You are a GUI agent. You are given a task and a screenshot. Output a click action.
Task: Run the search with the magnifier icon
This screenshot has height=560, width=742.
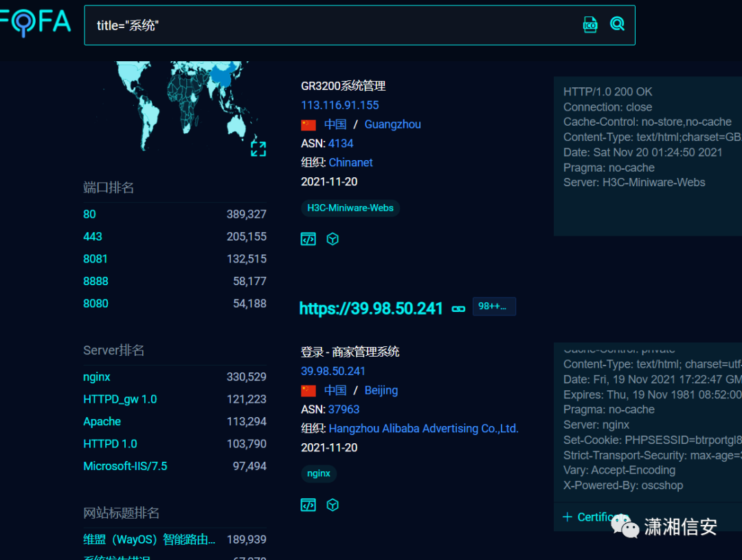click(617, 23)
